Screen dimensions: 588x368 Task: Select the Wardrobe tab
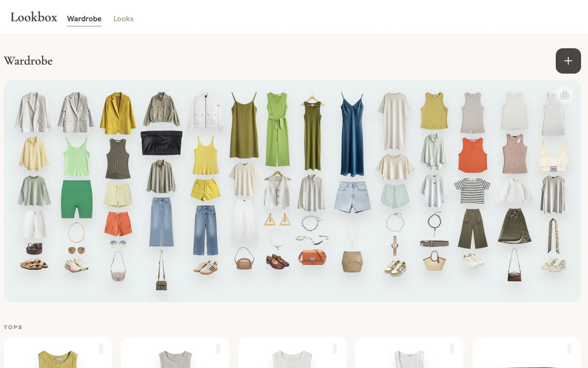coord(84,19)
